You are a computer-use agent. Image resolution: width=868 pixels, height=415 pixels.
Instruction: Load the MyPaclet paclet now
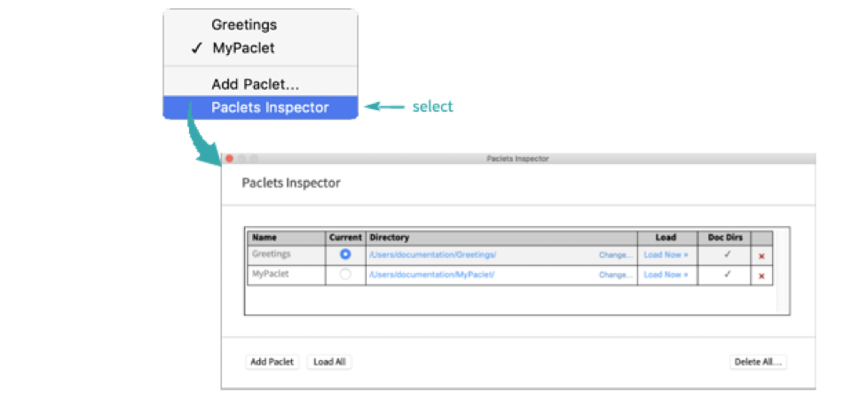[666, 275]
